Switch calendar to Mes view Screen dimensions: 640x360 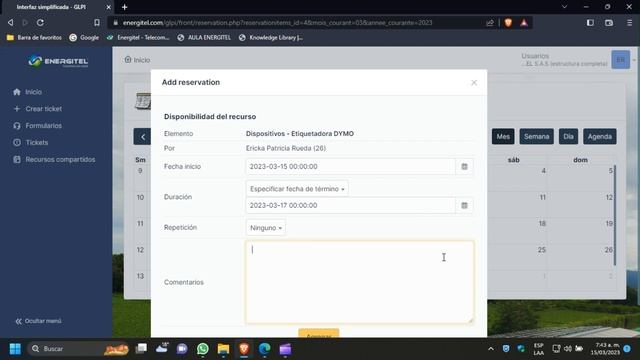pos(503,136)
